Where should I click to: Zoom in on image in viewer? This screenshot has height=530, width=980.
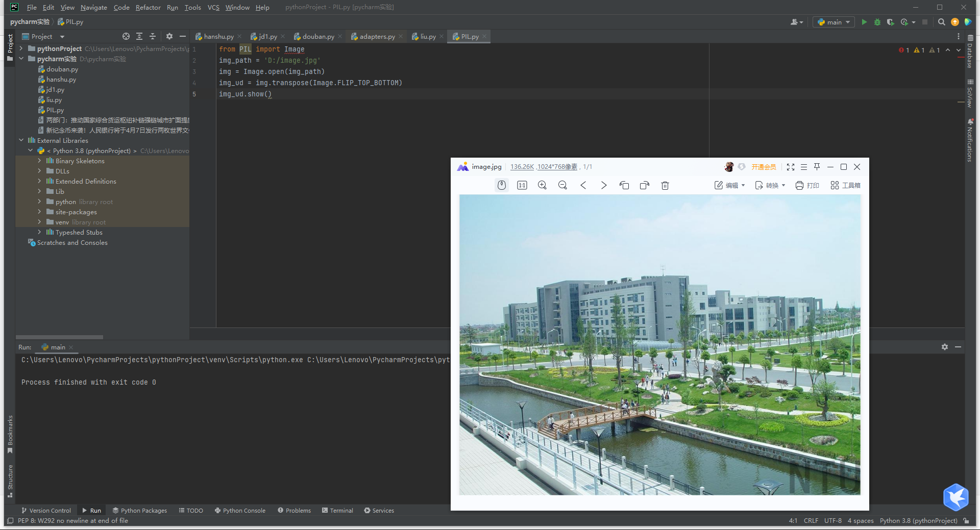(542, 185)
